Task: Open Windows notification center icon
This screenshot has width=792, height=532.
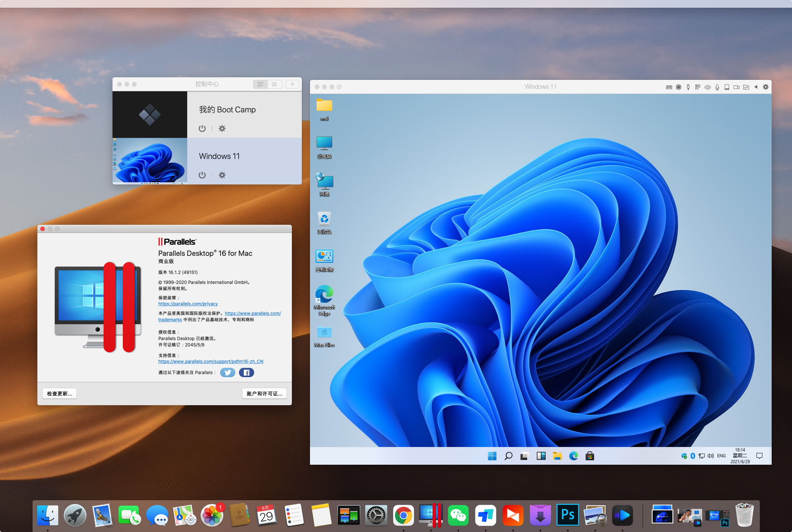Action: [759, 456]
